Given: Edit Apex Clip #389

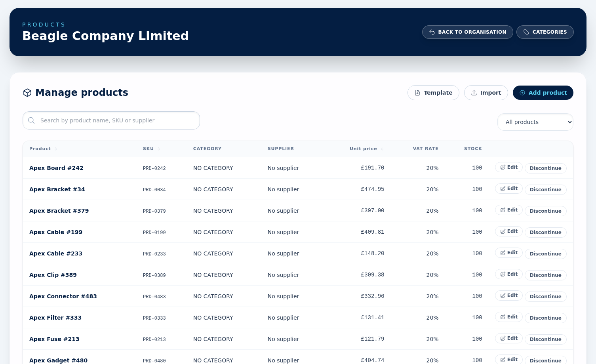Looking at the screenshot, I should point(509,274).
